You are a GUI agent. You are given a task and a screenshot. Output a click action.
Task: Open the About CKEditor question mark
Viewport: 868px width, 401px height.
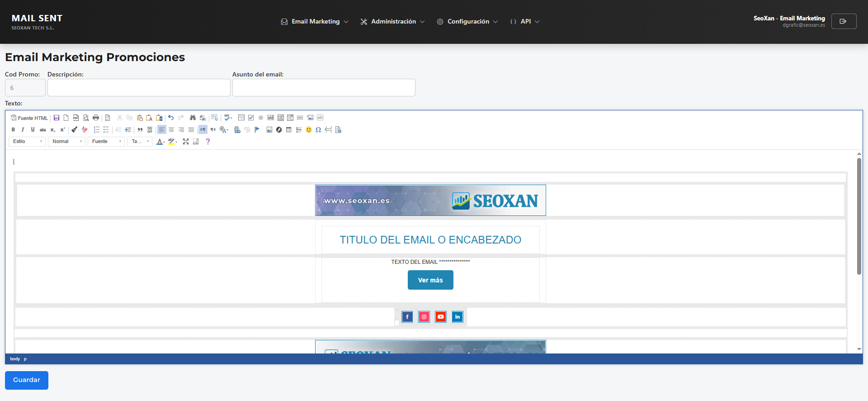click(x=208, y=141)
